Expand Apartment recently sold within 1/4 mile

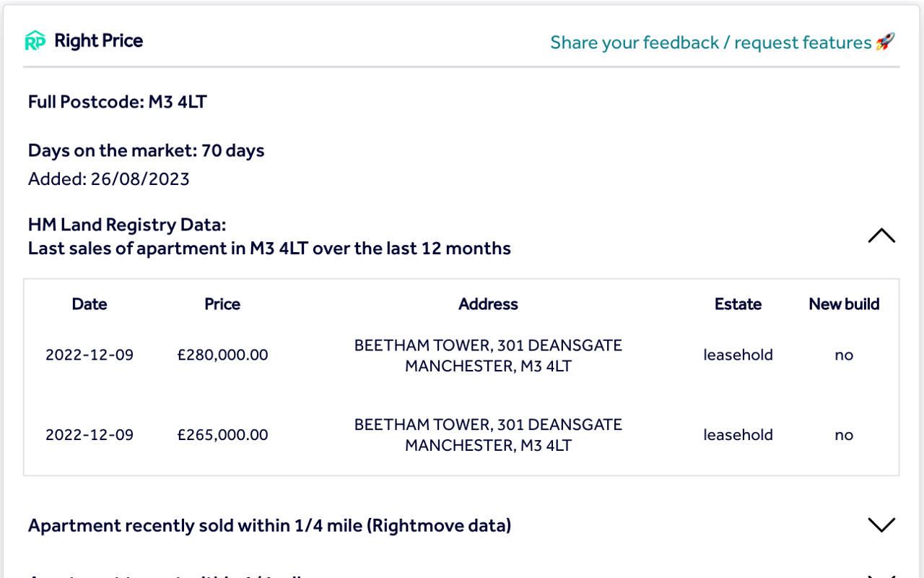881,525
